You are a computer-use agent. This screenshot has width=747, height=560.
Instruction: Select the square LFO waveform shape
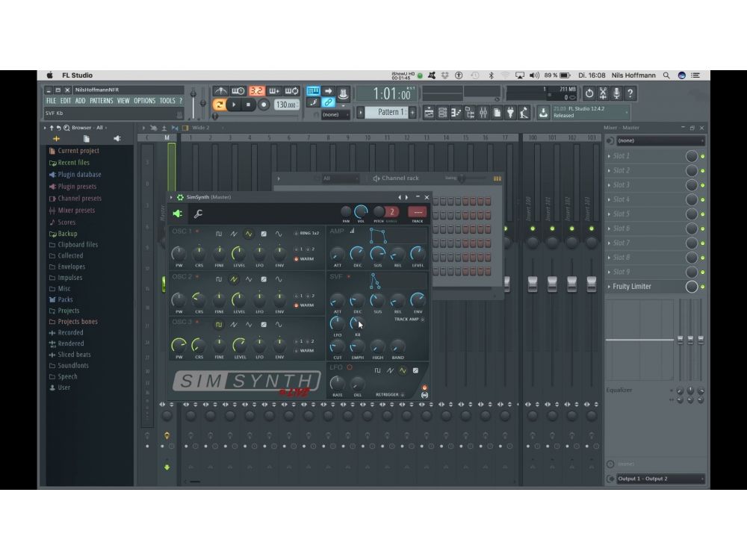tap(377, 370)
